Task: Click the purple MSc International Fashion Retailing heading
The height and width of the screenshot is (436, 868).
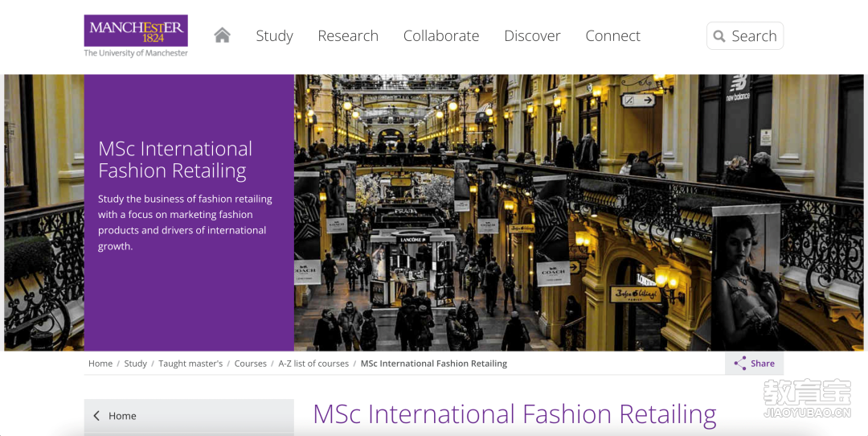Action: pos(515,414)
